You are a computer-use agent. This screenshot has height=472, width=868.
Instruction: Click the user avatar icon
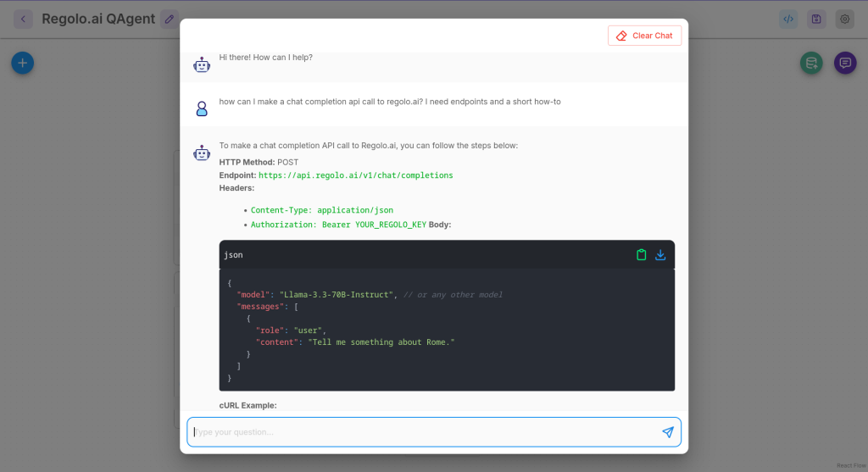tap(202, 108)
